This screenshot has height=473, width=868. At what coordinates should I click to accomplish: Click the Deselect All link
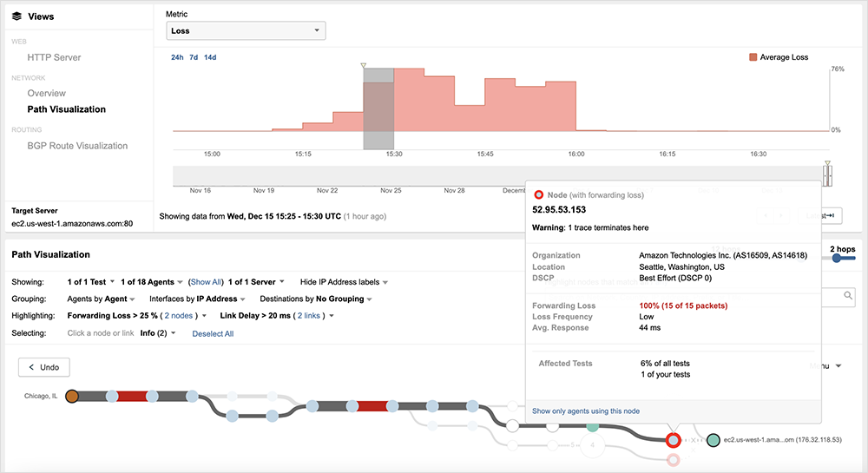click(213, 333)
